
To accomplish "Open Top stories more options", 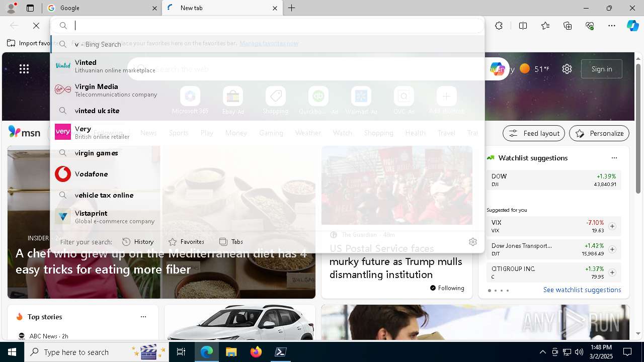I will 143,317.
